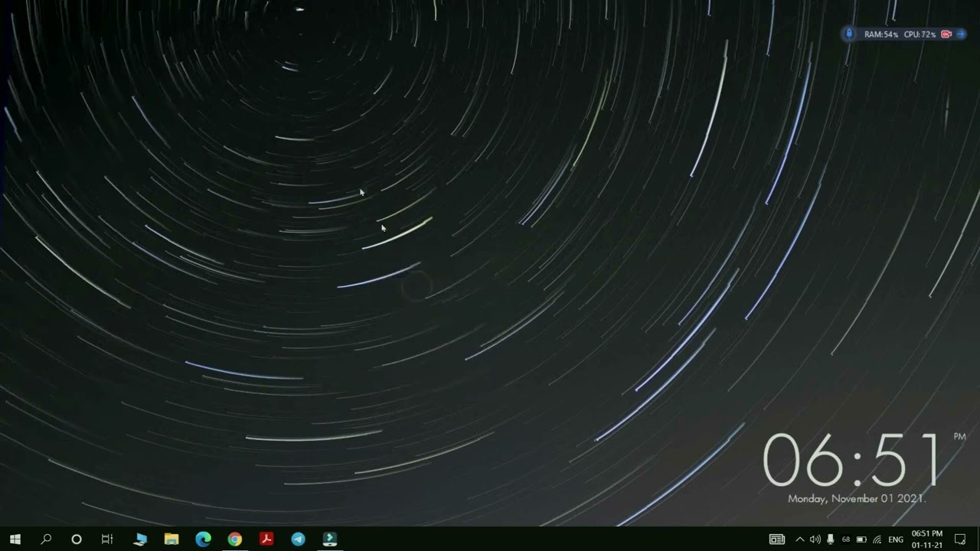Click the 68 indicator in the tray

pos(846,540)
